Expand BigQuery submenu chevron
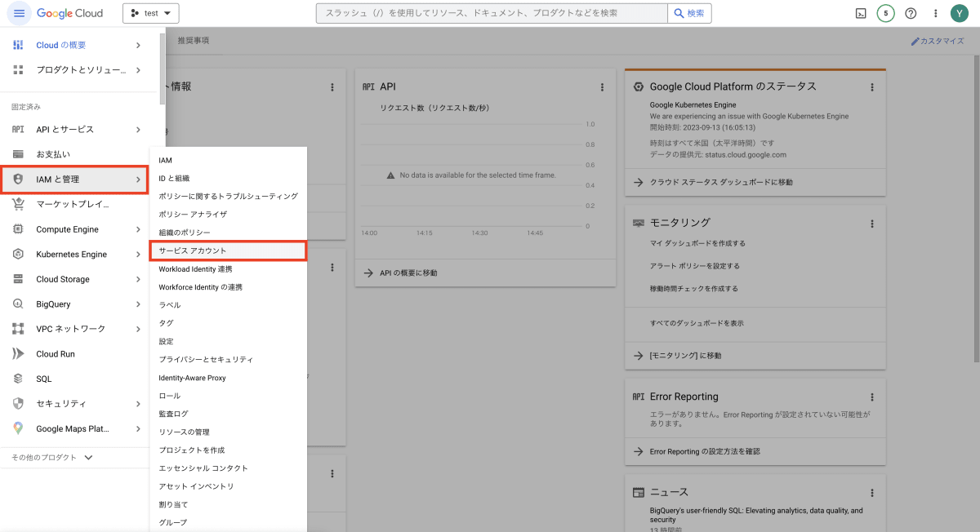This screenshot has height=532, width=980. pyautogui.click(x=138, y=304)
